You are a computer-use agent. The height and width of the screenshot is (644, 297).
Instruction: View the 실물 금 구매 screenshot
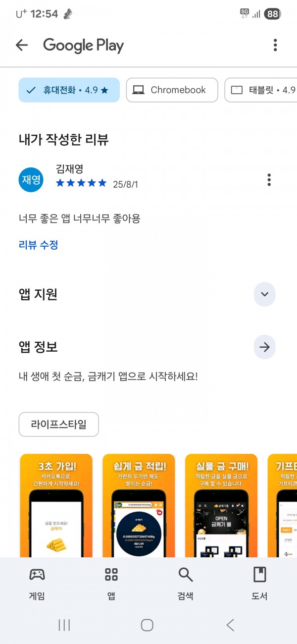(x=221, y=505)
